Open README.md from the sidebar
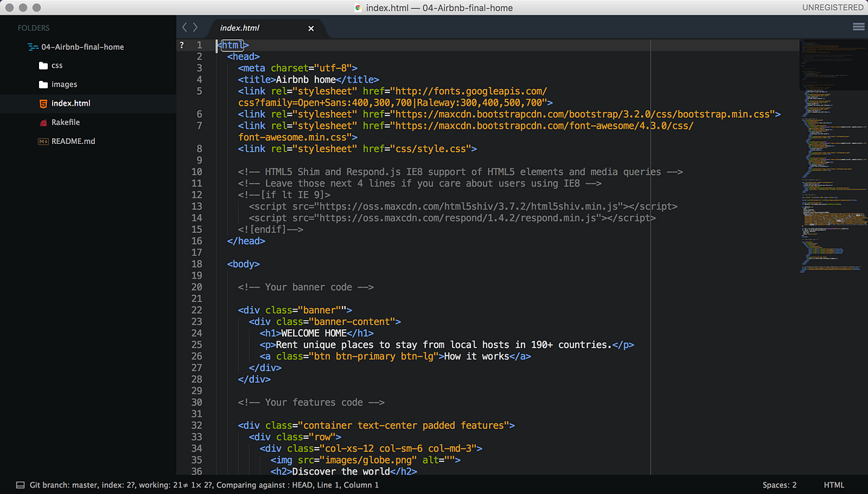 click(73, 142)
